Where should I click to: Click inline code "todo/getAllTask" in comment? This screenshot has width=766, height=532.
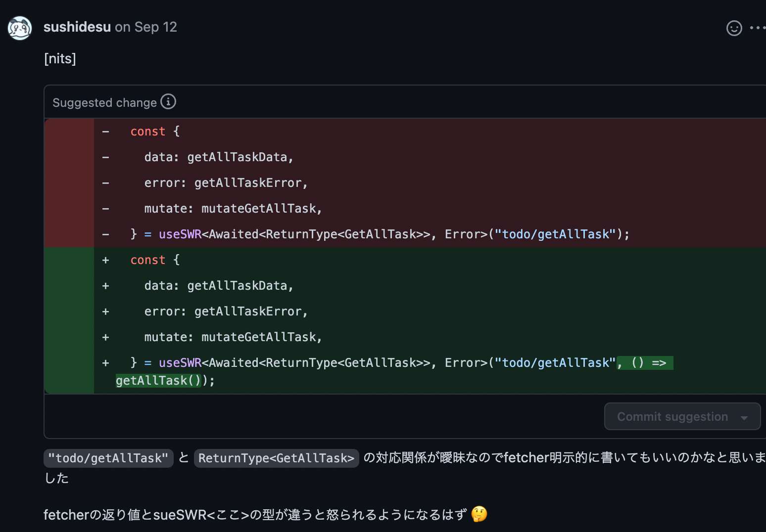[108, 458]
